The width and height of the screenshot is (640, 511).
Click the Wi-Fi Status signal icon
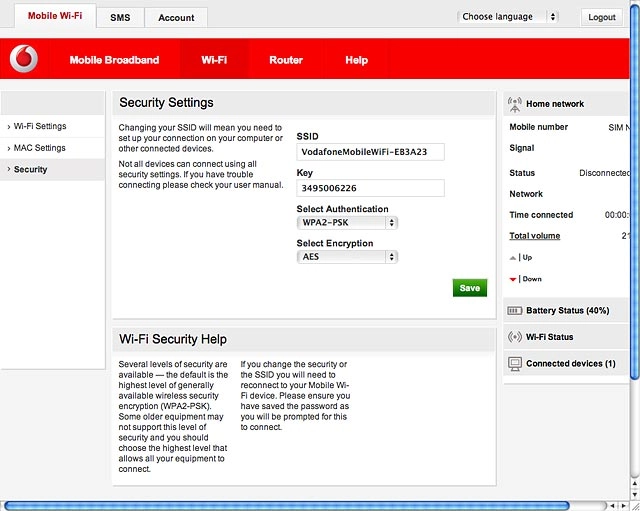515,337
